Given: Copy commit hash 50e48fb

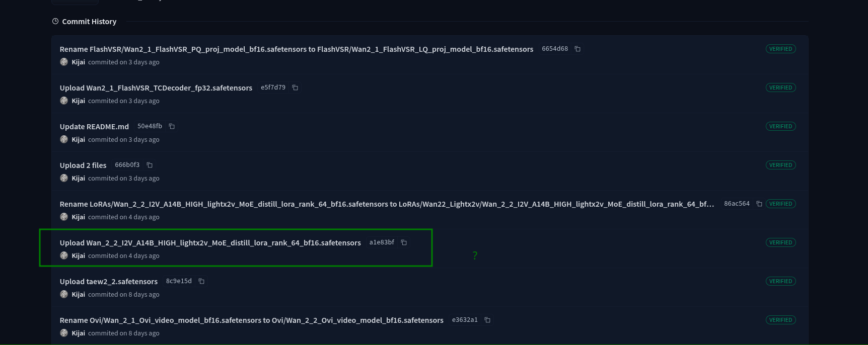Looking at the screenshot, I should [x=172, y=126].
